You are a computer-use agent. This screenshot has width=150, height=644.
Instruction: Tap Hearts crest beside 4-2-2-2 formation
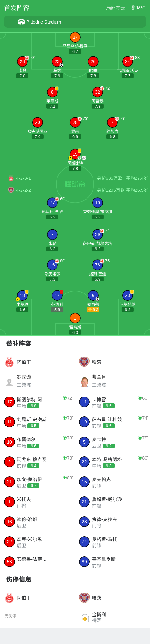tap(11, 190)
